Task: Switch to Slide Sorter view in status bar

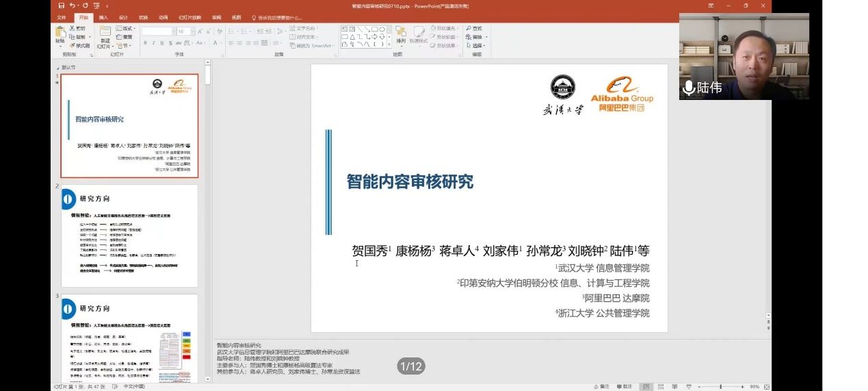Action: (661, 386)
